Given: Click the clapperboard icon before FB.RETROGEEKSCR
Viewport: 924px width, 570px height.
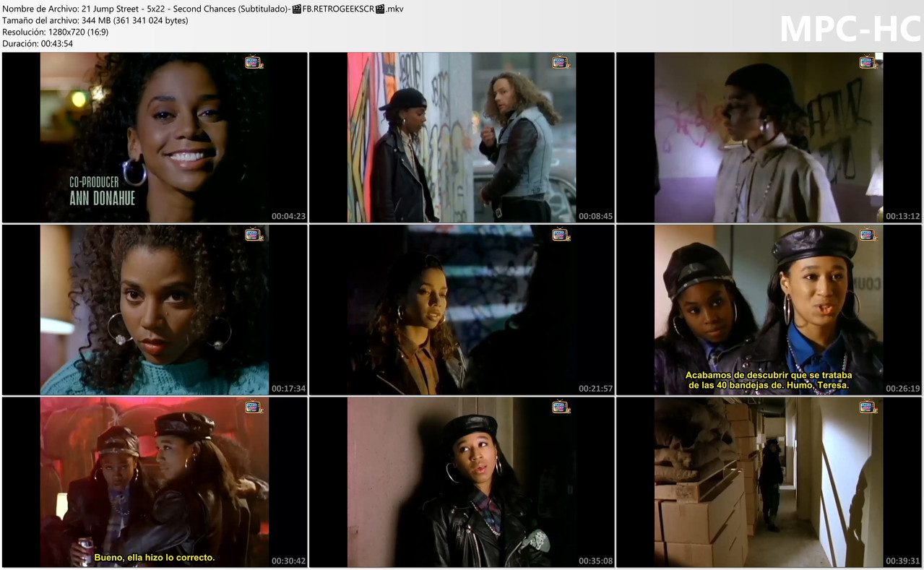Looking at the screenshot, I should 297,9.
